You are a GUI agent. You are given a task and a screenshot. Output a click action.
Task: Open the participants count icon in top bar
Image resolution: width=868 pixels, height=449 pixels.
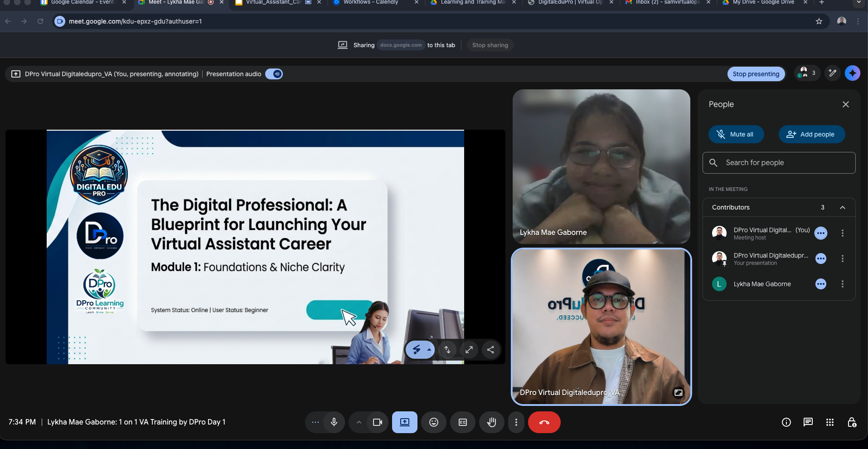tap(807, 73)
